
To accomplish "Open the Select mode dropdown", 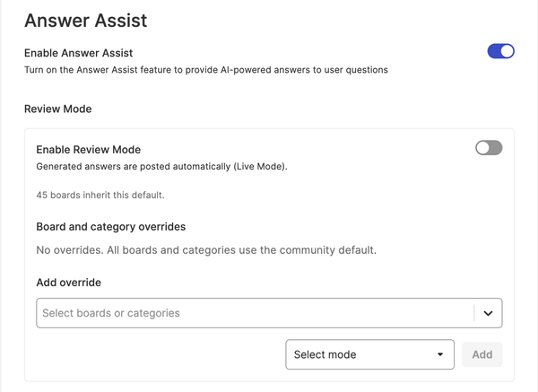I will [x=369, y=354].
